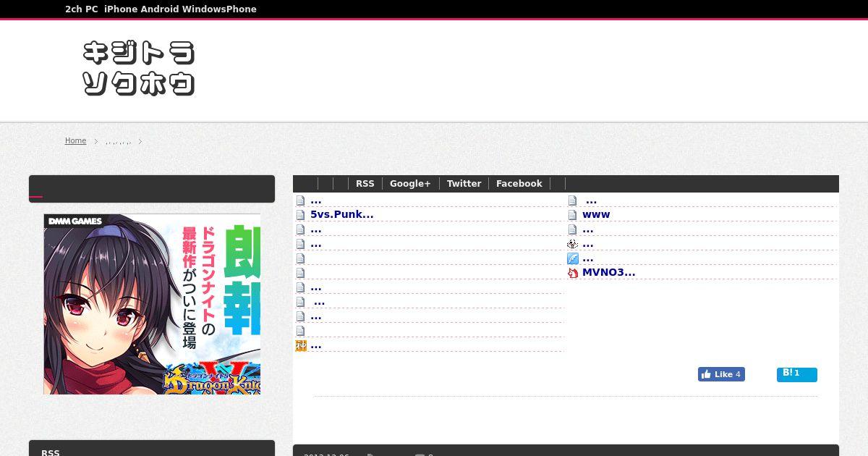Open the Twitter menu item
This screenshot has width=868, height=456.
pos(464,184)
